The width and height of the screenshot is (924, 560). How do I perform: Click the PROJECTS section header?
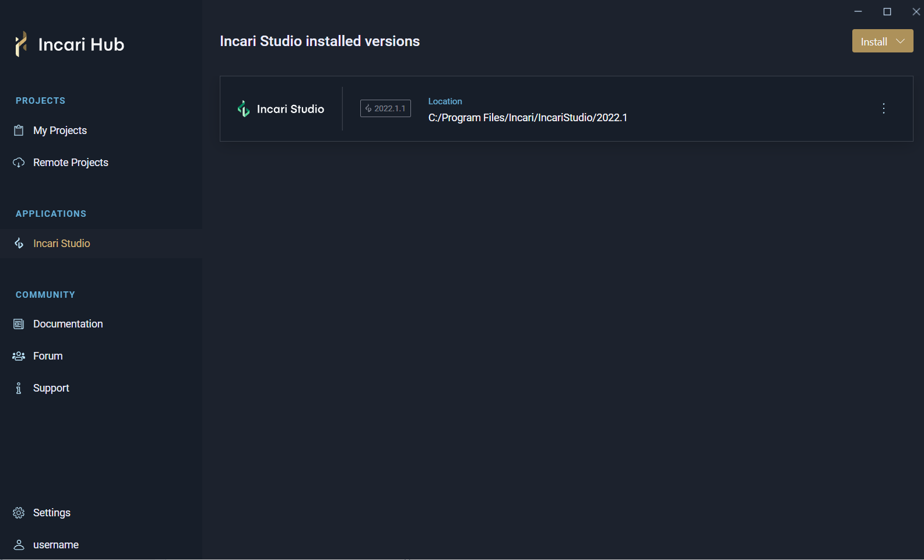pos(41,101)
